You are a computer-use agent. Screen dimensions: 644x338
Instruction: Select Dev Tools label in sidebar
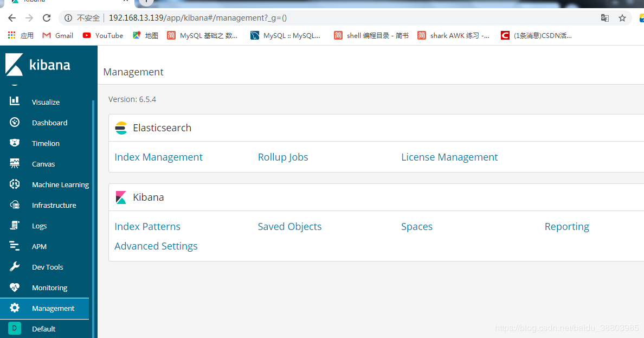coord(48,267)
